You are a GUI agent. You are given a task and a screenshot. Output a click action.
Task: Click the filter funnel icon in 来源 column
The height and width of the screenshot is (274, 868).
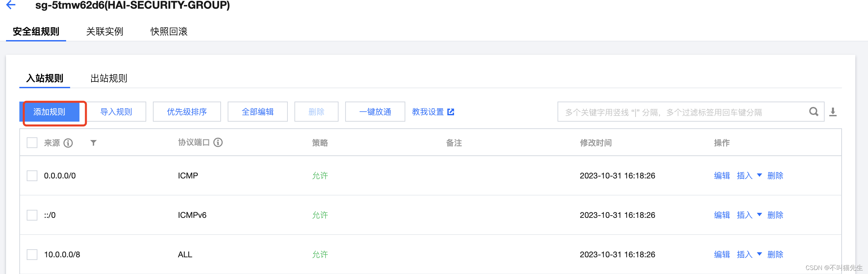click(x=93, y=143)
